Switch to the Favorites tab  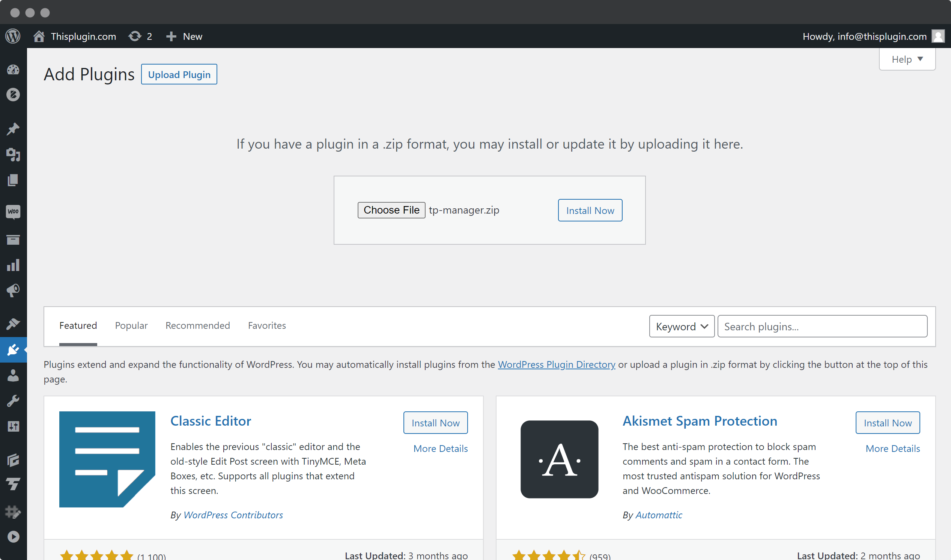(x=267, y=325)
